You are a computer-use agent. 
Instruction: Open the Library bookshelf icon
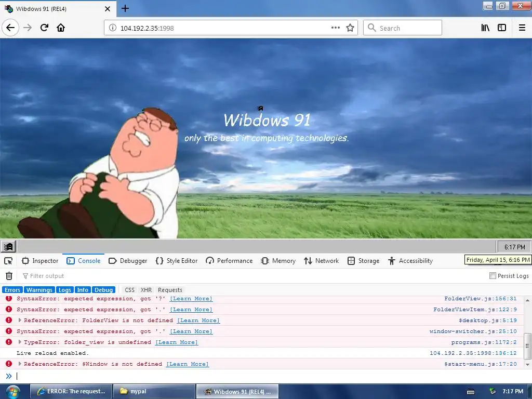coord(485,28)
